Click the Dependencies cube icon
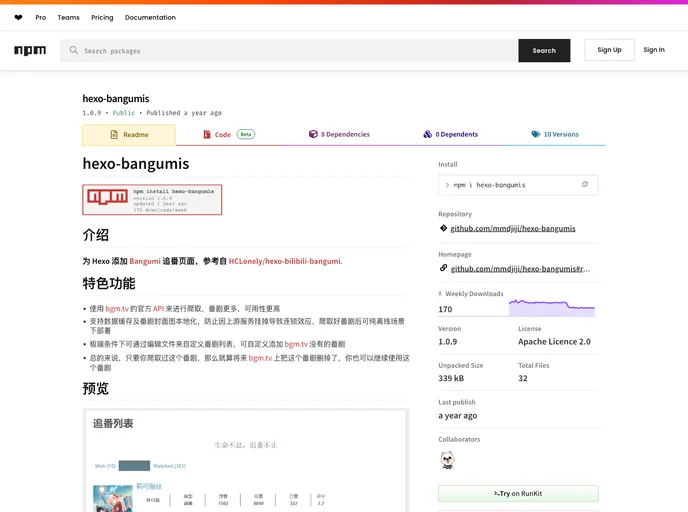 [313, 134]
